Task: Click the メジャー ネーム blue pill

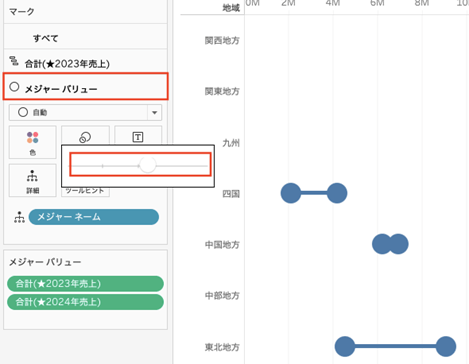Action: tap(94, 217)
